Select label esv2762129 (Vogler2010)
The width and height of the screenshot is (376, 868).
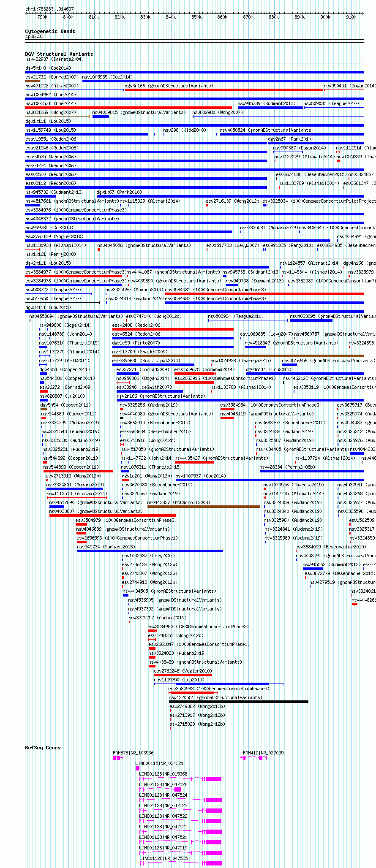[x=54, y=236]
